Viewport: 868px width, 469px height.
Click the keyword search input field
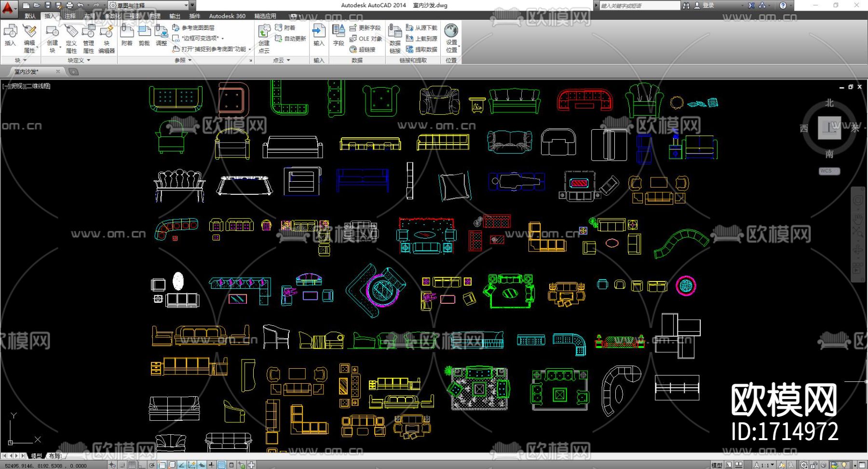click(639, 5)
